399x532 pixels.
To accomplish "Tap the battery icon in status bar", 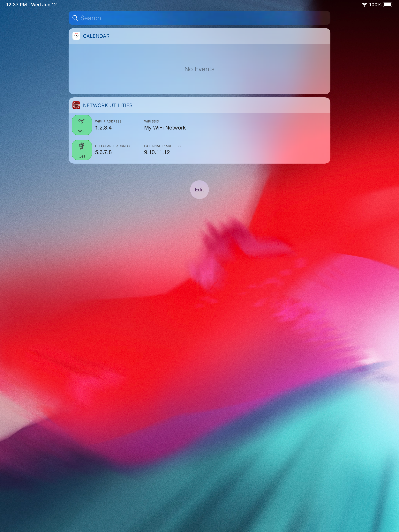I will [x=388, y=4].
